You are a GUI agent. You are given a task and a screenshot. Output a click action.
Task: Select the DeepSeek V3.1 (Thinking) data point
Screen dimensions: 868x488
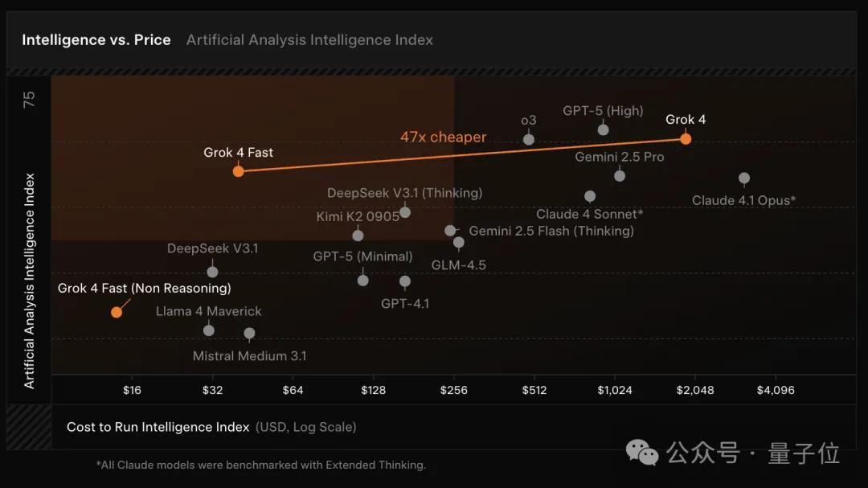coord(404,212)
